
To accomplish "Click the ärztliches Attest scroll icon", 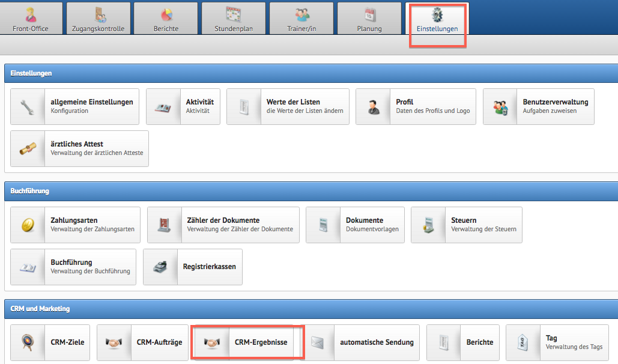I will click(28, 149).
